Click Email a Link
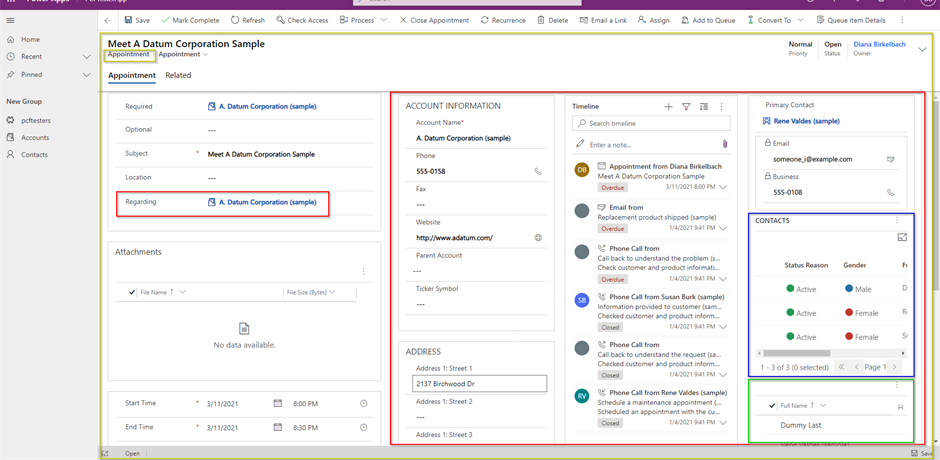940x460 pixels. pyautogui.click(x=603, y=20)
